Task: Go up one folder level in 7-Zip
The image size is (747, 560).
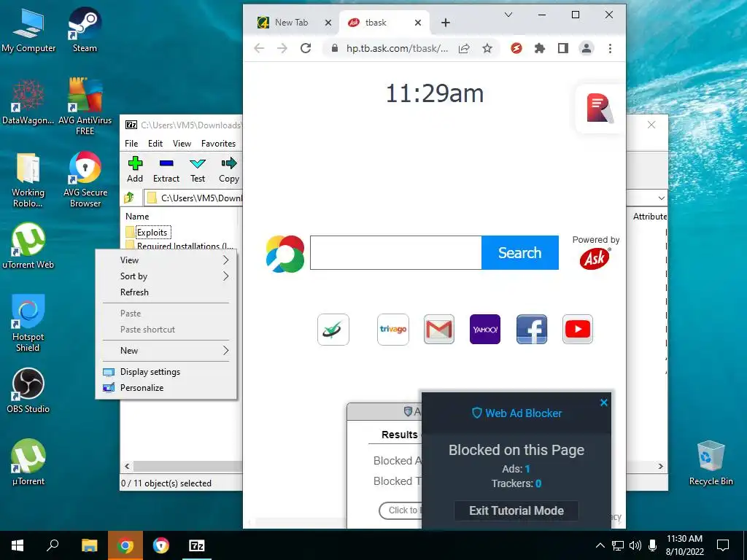Action: pos(130,198)
